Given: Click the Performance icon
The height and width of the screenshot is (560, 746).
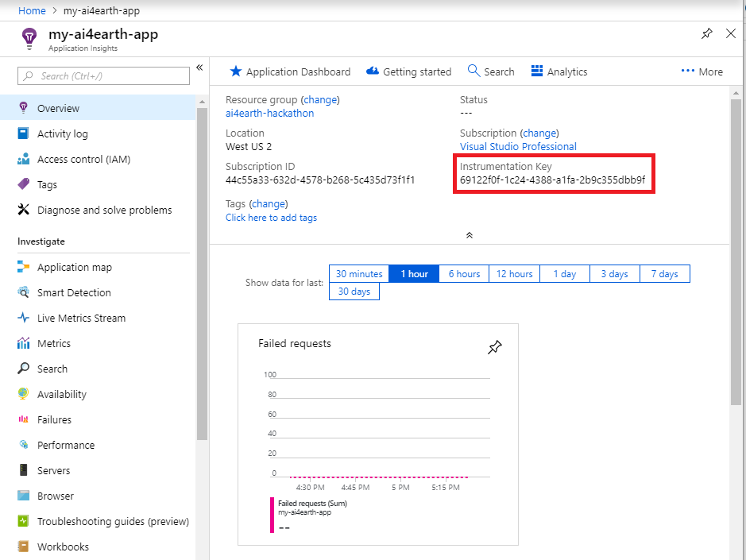Looking at the screenshot, I should point(23,444).
